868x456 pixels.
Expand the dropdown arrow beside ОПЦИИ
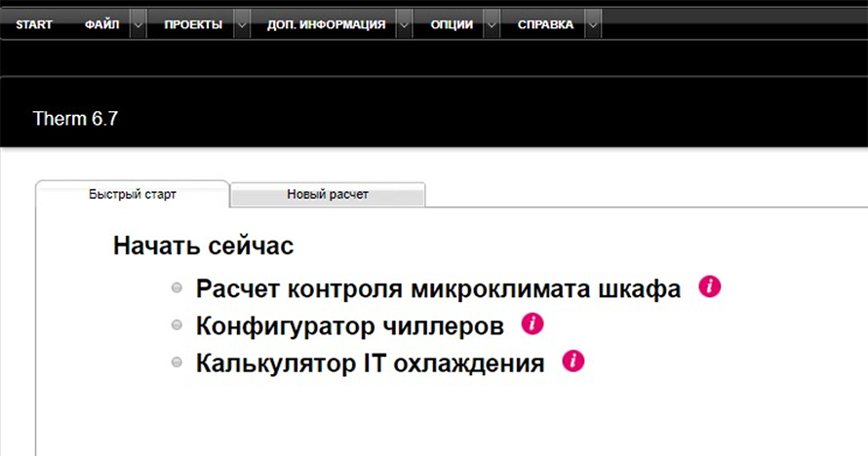pos(492,25)
